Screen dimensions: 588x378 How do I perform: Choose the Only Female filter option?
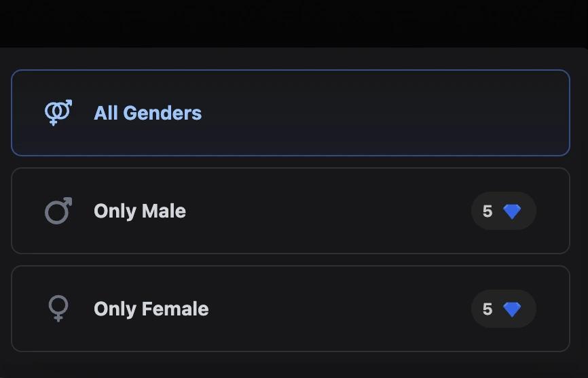pos(290,309)
